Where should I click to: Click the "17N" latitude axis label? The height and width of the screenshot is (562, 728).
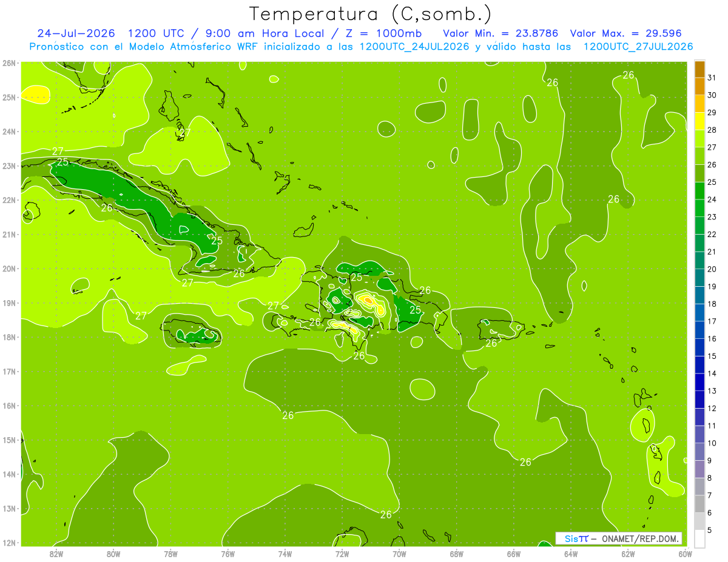coord(8,371)
